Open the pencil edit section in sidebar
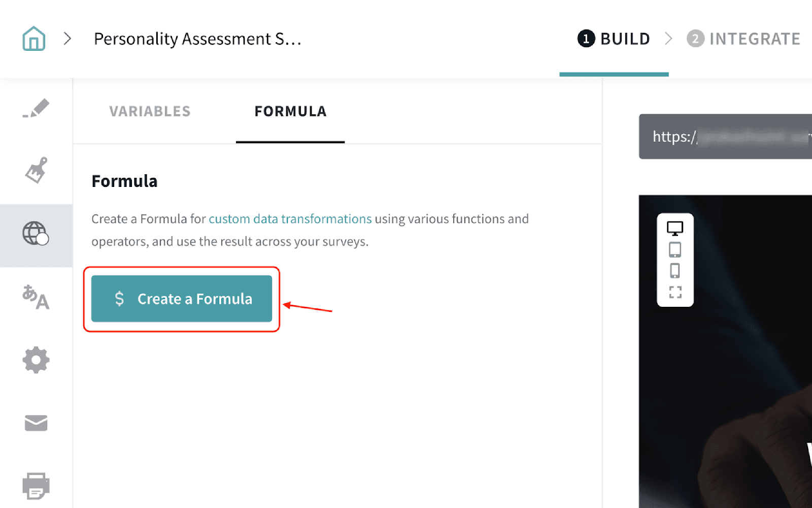This screenshot has height=508, width=812. click(x=36, y=108)
